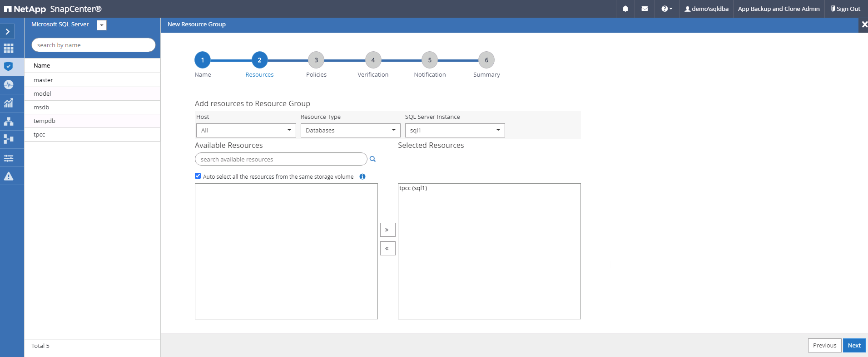Open the Microsoft SQL Server plugin dropdown
The height and width of the screenshot is (357, 868).
[102, 25]
